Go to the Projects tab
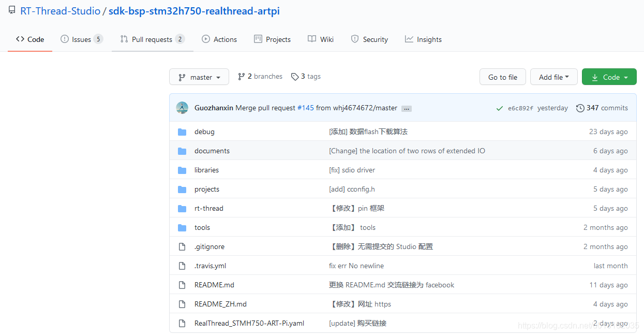This screenshot has height=335, width=644. point(272,39)
